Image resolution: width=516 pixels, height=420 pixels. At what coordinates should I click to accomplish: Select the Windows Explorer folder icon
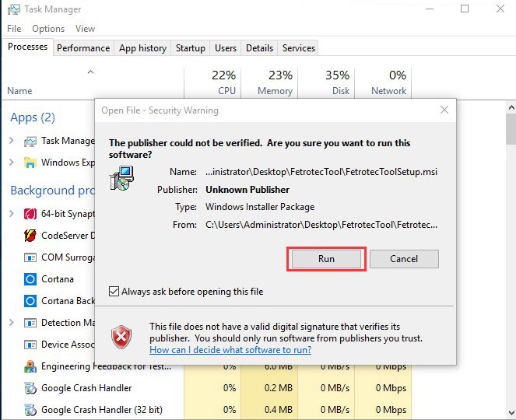tap(30, 163)
